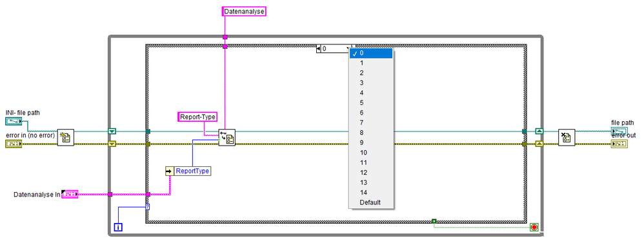Click the error out indicator terminal

tap(619, 144)
